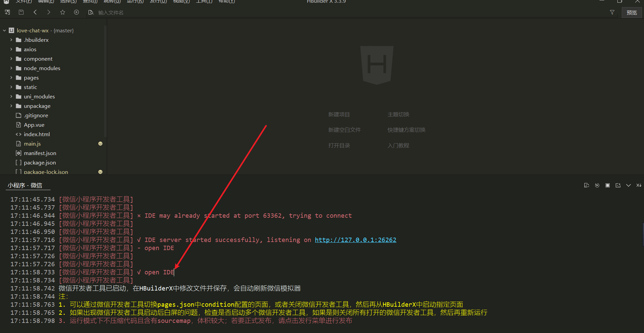Click the 预览 preview button
Image resolution: width=644 pixels, height=333 pixels.
coord(632,12)
